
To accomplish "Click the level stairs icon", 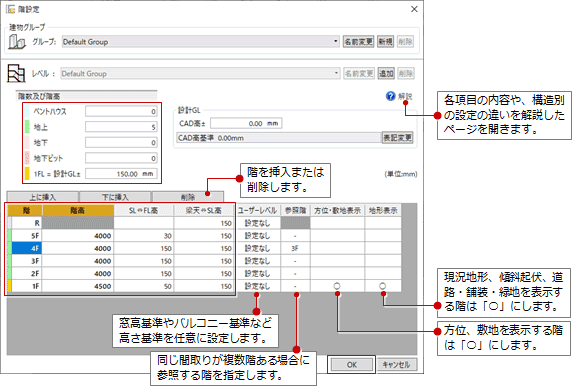I will pos(16,73).
